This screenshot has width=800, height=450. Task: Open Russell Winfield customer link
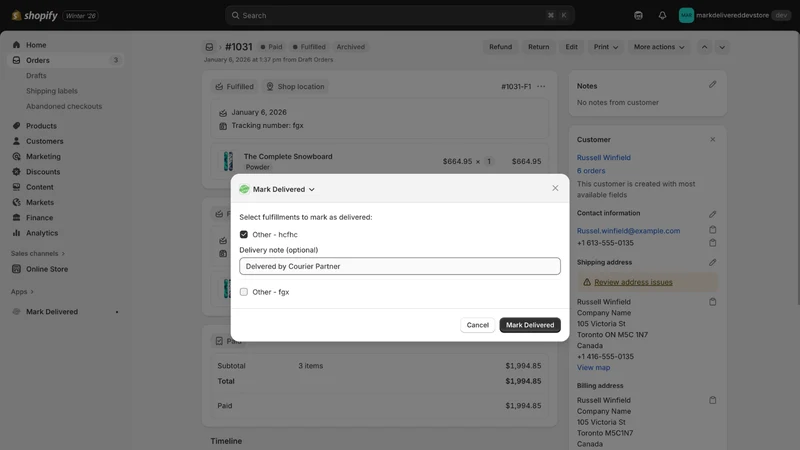604,157
